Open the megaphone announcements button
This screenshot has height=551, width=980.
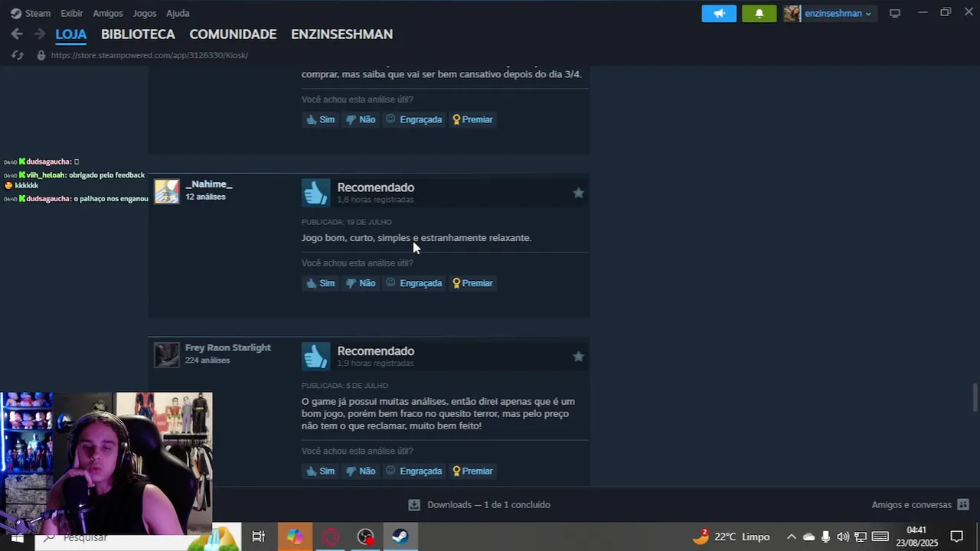[x=719, y=13]
